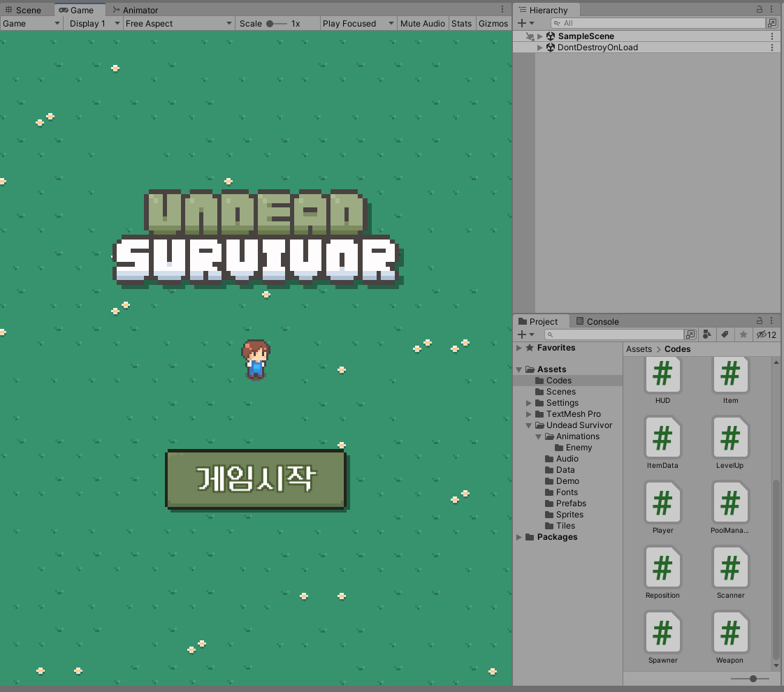Lock the Hierarchy panel
The width and height of the screenshot is (784, 692).
759,10
